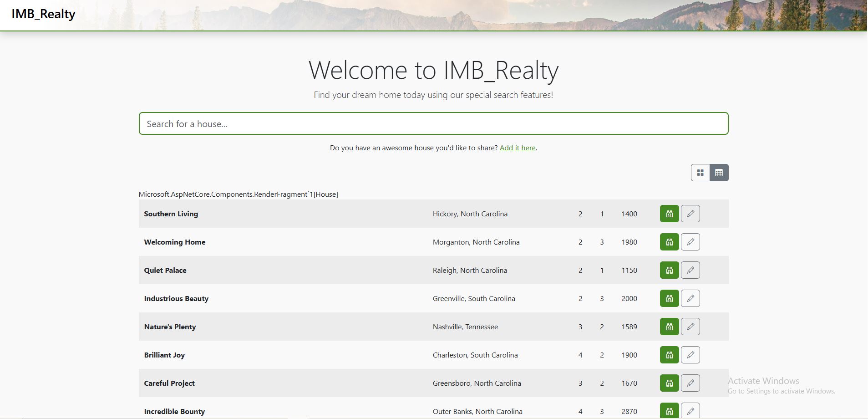Go to IMB_Realty home via header logo
Viewport: 868px width, 419px height.
tap(43, 14)
